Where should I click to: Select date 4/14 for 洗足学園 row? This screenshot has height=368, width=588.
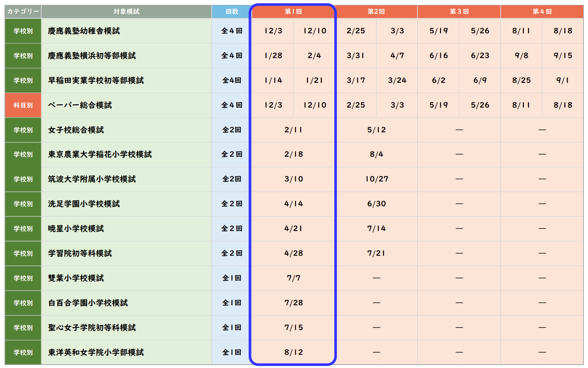293,204
